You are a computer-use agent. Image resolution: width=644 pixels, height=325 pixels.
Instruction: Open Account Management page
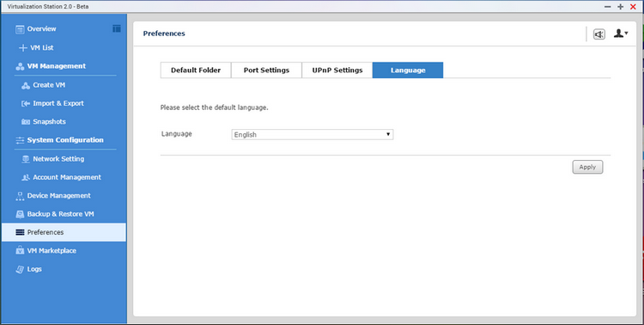point(66,177)
